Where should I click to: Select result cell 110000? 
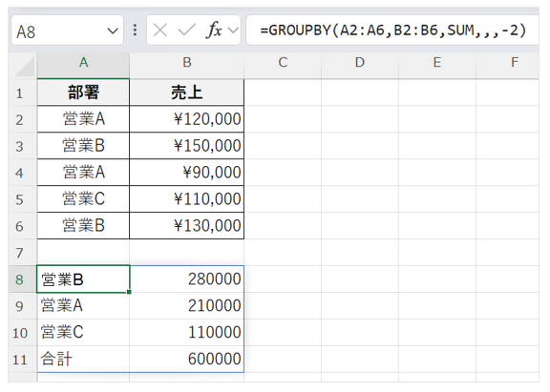186,333
